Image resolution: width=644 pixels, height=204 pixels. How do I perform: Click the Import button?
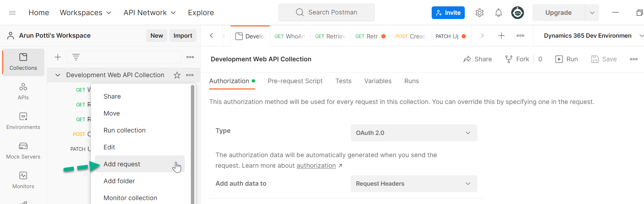(183, 36)
